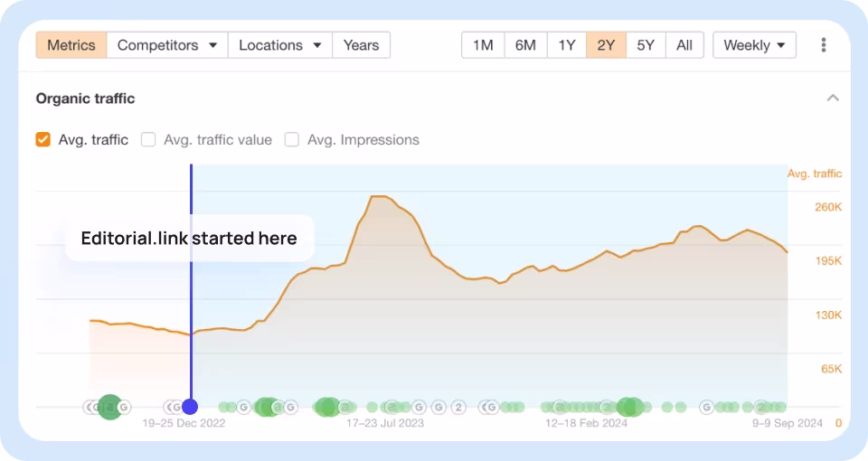Open the three-dot more options menu
This screenshot has height=461, width=868.
[x=823, y=45]
